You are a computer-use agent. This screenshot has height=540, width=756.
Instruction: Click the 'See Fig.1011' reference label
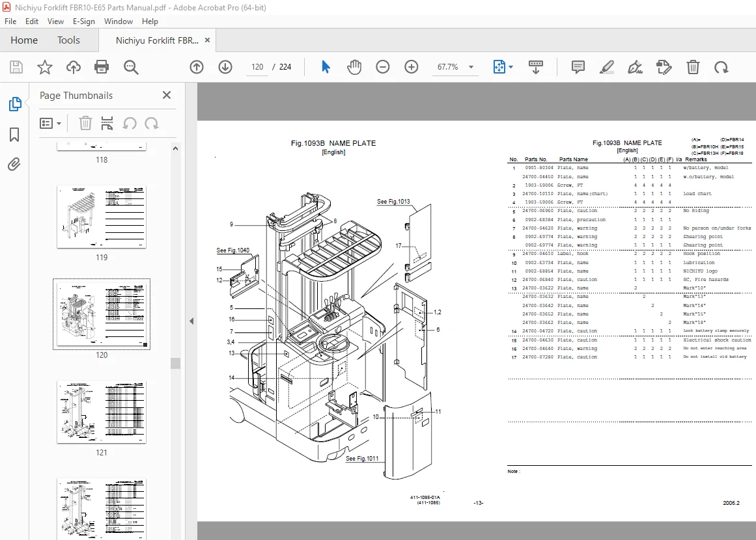click(x=362, y=459)
